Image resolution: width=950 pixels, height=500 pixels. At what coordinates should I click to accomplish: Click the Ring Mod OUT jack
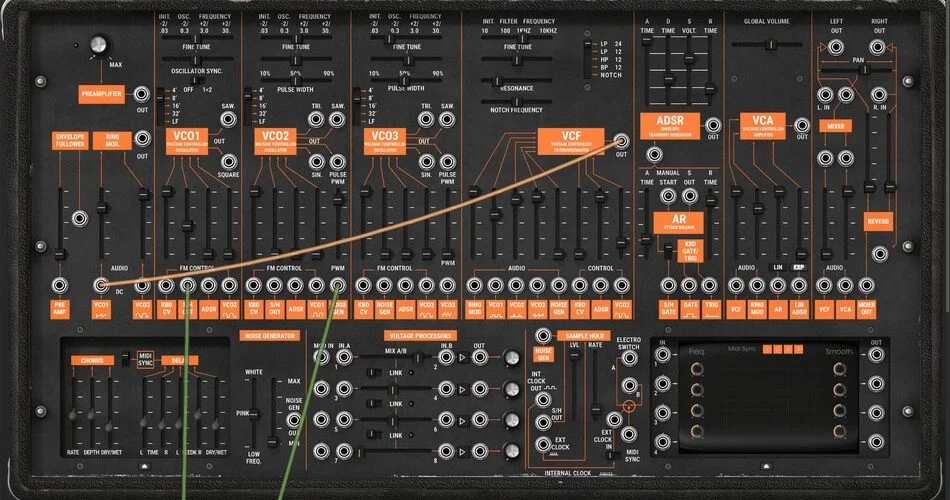click(142, 139)
